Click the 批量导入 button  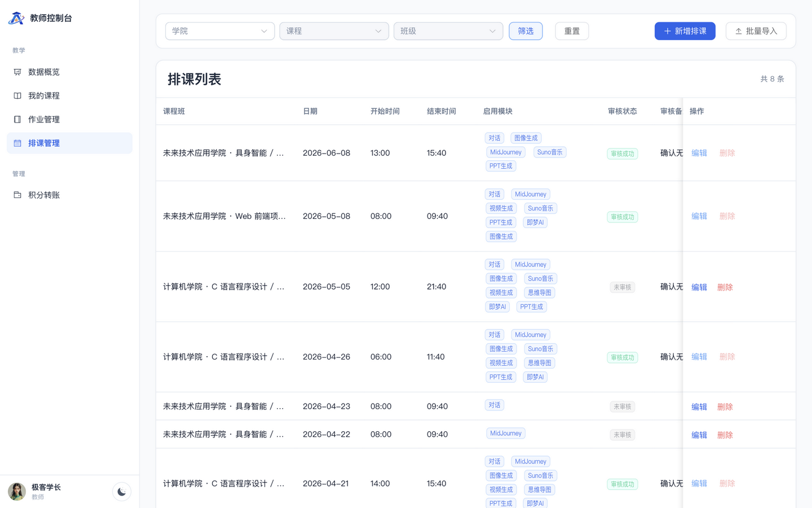click(x=756, y=31)
